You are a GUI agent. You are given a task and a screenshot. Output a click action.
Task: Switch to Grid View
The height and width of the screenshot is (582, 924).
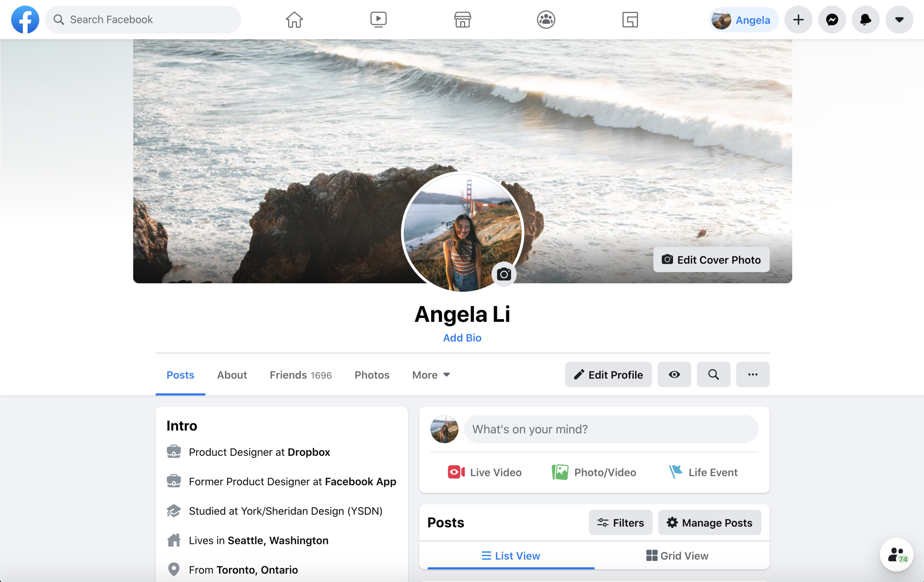677,555
